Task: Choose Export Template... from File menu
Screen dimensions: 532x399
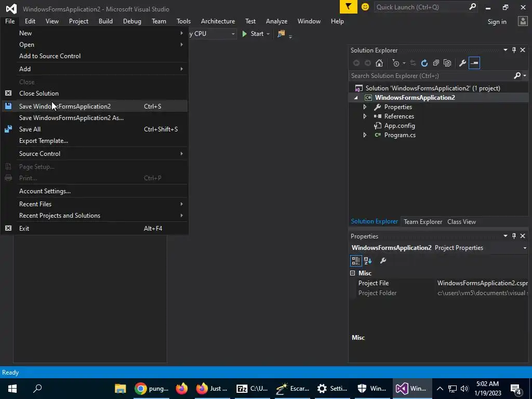Action: 95,141
